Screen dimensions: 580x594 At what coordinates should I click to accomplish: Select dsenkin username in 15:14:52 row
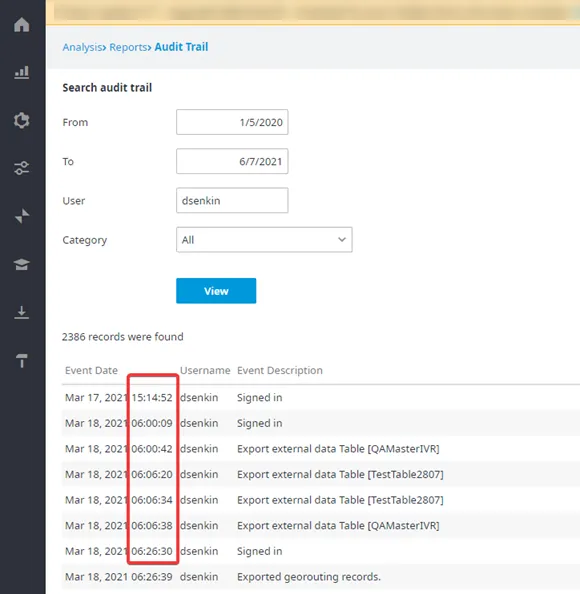point(199,397)
